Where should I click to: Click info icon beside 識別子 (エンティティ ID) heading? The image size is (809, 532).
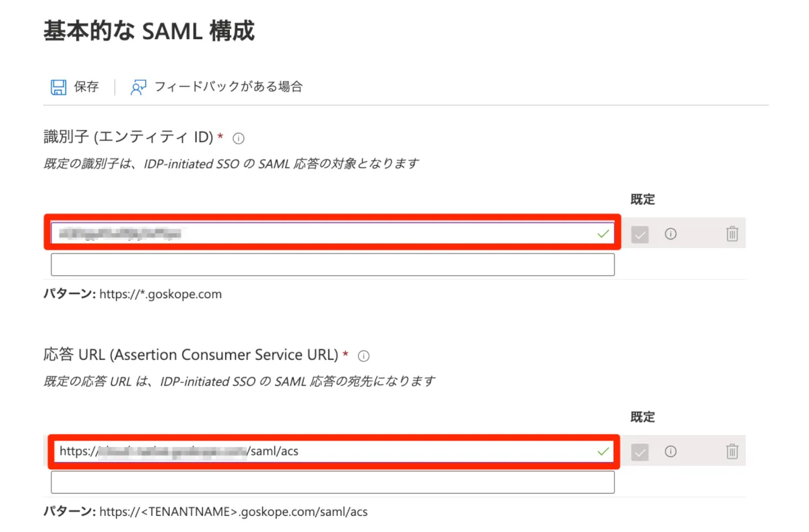click(238, 138)
